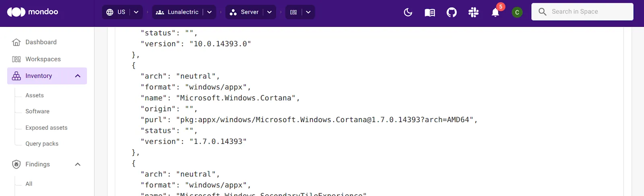
Task: Click the organization people icon
Action: [160, 12]
